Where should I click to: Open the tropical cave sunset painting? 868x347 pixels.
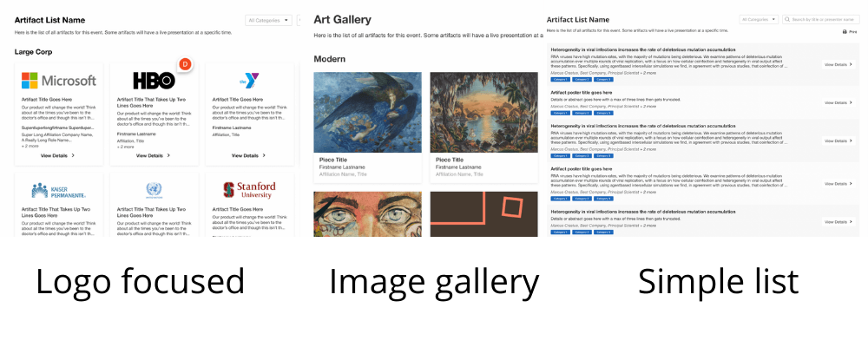[x=483, y=111]
